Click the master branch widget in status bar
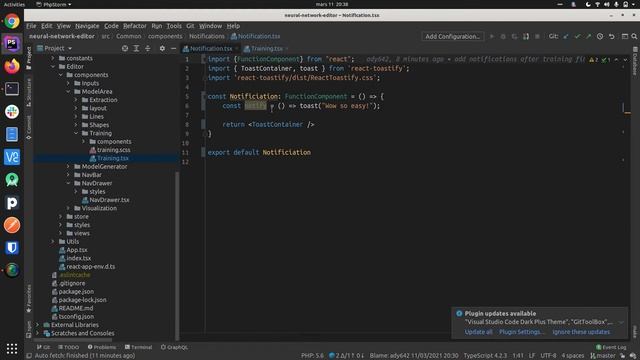 pos(602,356)
